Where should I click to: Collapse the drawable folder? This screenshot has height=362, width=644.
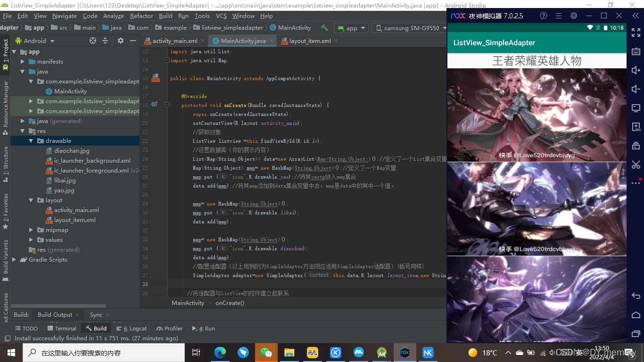[x=31, y=141]
